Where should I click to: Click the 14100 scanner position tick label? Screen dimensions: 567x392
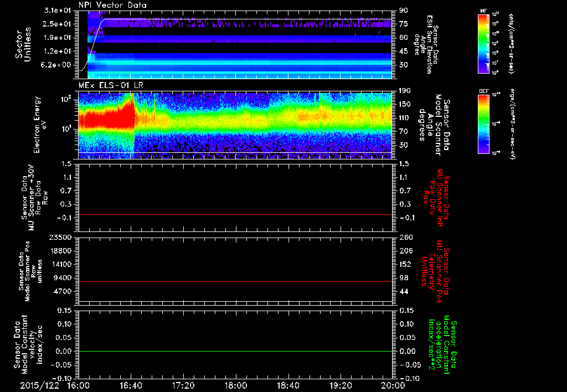click(x=61, y=264)
